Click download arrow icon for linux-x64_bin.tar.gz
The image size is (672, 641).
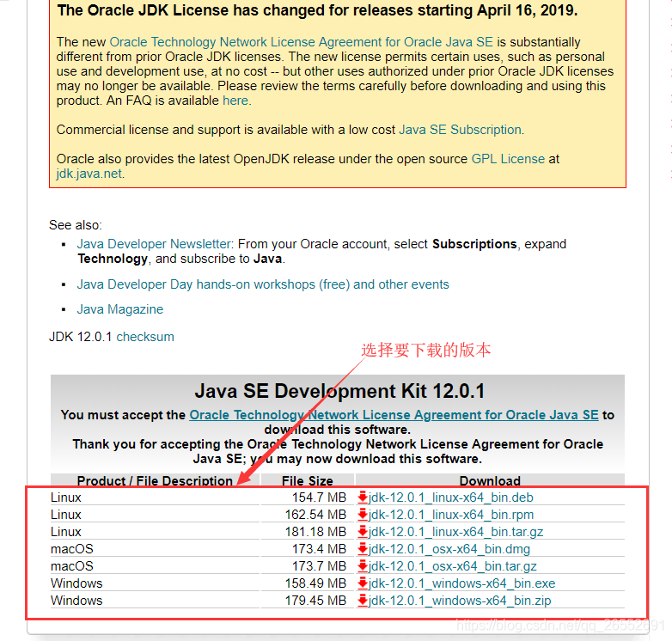(363, 531)
